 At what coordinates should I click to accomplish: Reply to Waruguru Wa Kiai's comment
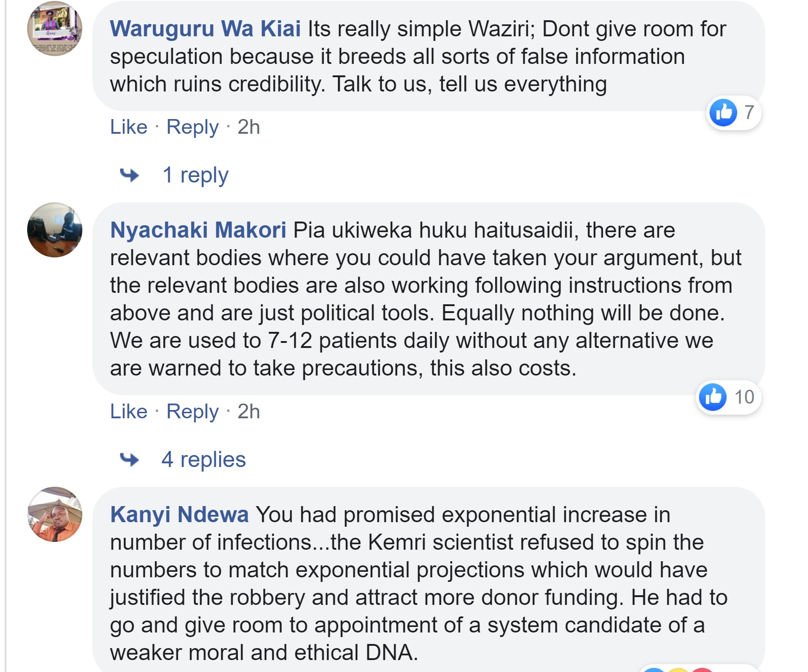click(x=193, y=127)
